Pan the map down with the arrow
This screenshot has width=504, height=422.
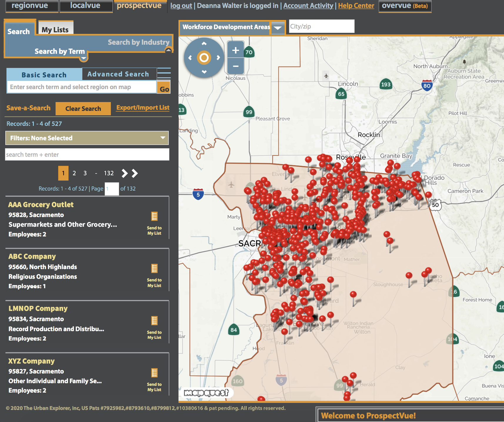[x=204, y=72]
